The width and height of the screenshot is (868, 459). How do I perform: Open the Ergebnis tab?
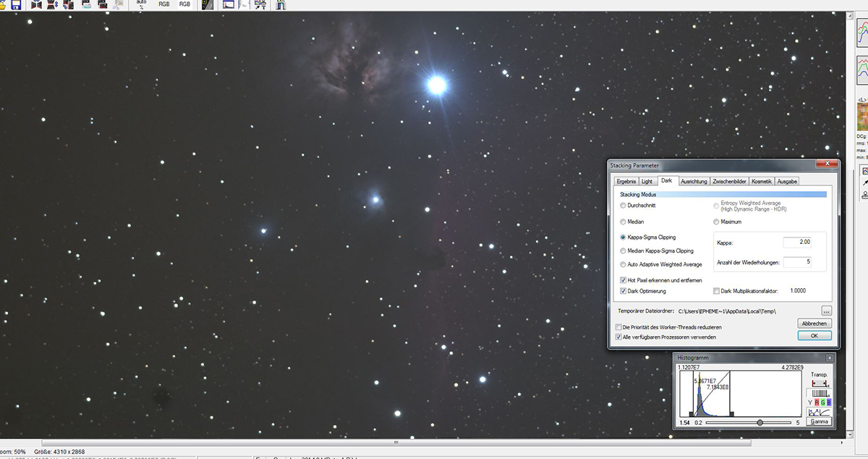[626, 181]
